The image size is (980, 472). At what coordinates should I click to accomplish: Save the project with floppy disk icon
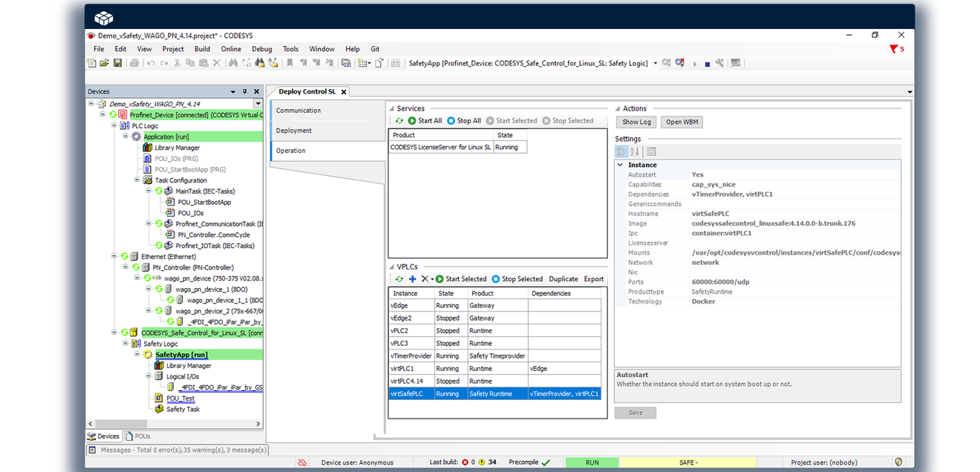[x=117, y=63]
